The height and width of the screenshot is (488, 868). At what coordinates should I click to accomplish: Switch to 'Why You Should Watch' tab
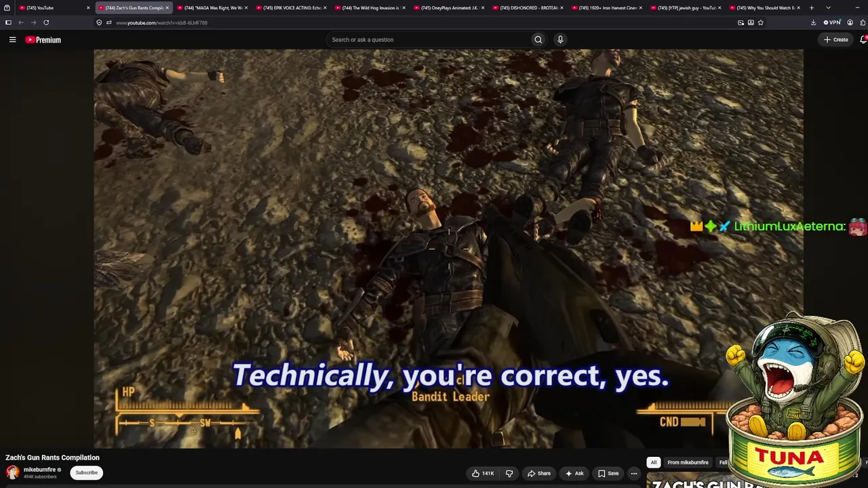(x=766, y=8)
